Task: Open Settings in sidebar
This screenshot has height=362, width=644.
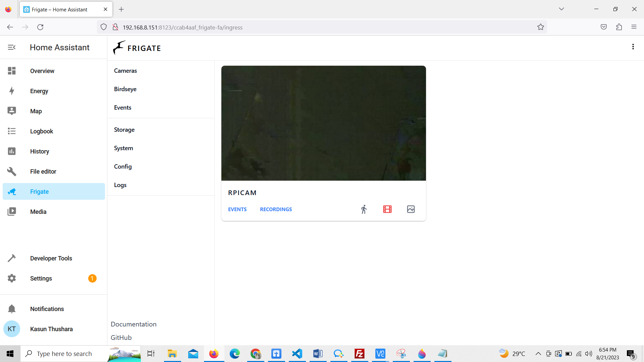Action: tap(54, 278)
